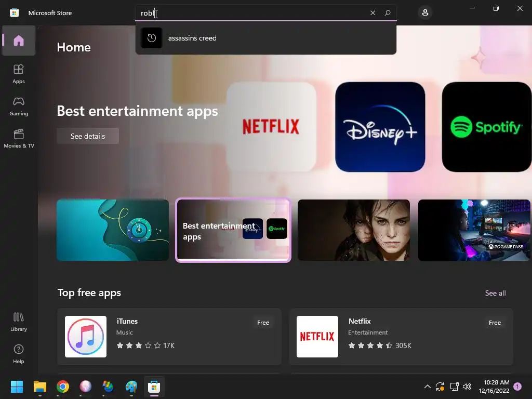Open the notification badge in tray
532x399 pixels.
517,387
